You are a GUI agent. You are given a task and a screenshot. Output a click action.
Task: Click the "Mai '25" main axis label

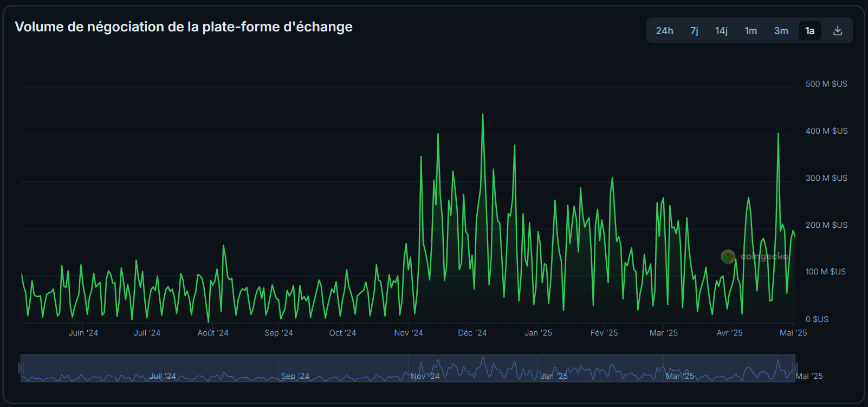click(793, 333)
